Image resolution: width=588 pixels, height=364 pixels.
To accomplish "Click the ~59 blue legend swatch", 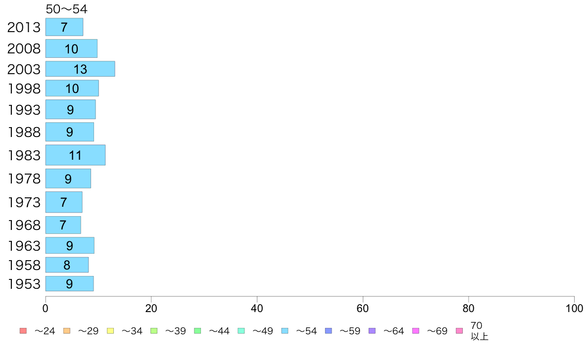I will 329,331.
